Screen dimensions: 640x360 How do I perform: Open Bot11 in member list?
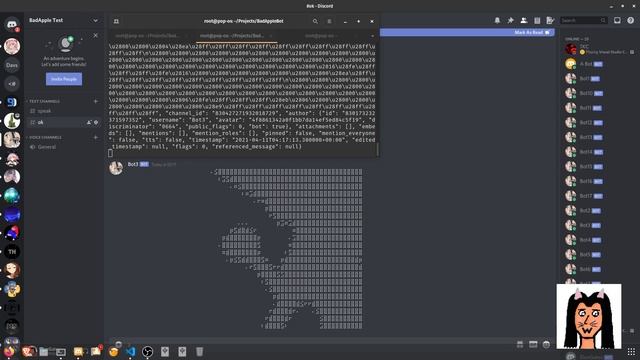point(598,108)
